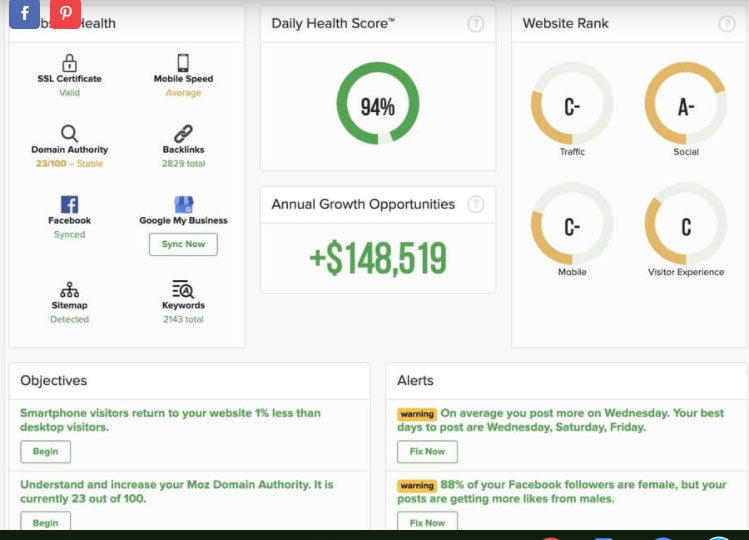Open help for Daily Health Score
Image resolution: width=749 pixels, height=540 pixels.
pyautogui.click(x=476, y=24)
